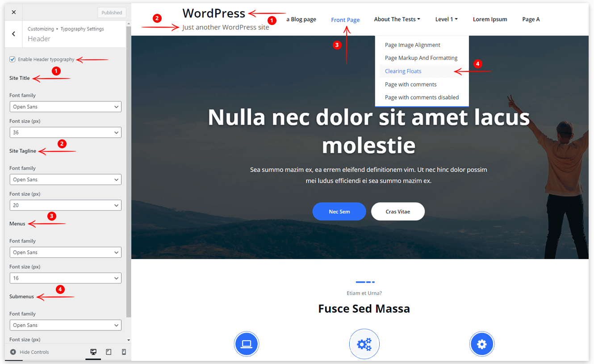
Task: Go back using the left chevron arrow
Action: point(13,34)
